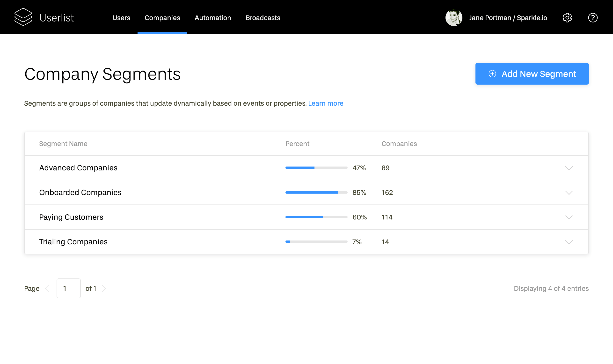Expand Onboarded Companies segment row

[569, 192]
